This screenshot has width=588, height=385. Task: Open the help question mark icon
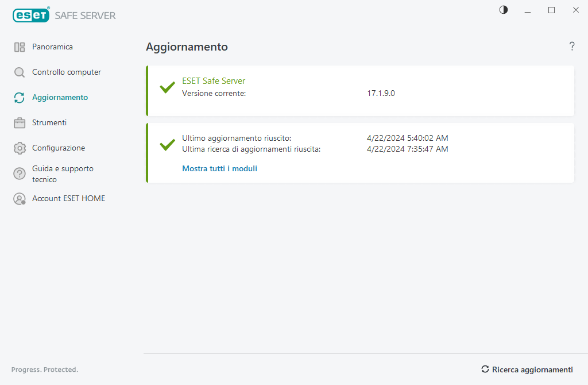tap(572, 47)
